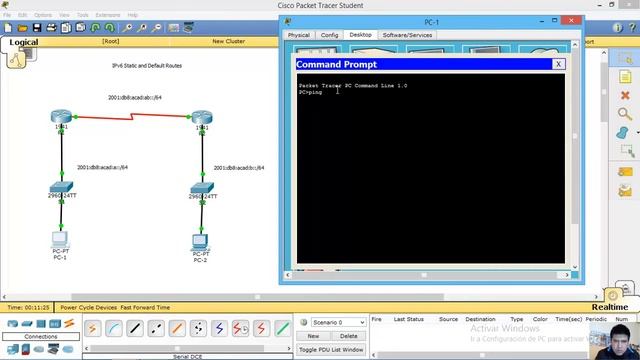Choose the fiber cable connection
The height and width of the screenshot is (360, 640).
(x=177, y=329)
